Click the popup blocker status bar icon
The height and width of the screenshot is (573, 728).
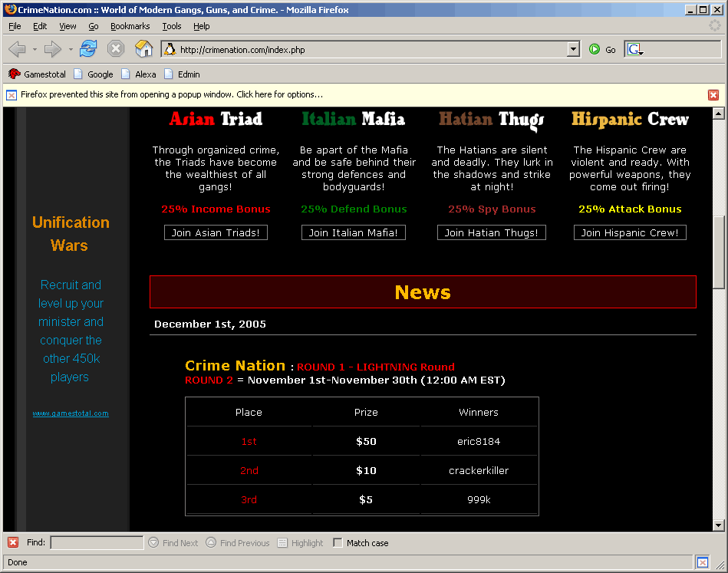(x=702, y=562)
